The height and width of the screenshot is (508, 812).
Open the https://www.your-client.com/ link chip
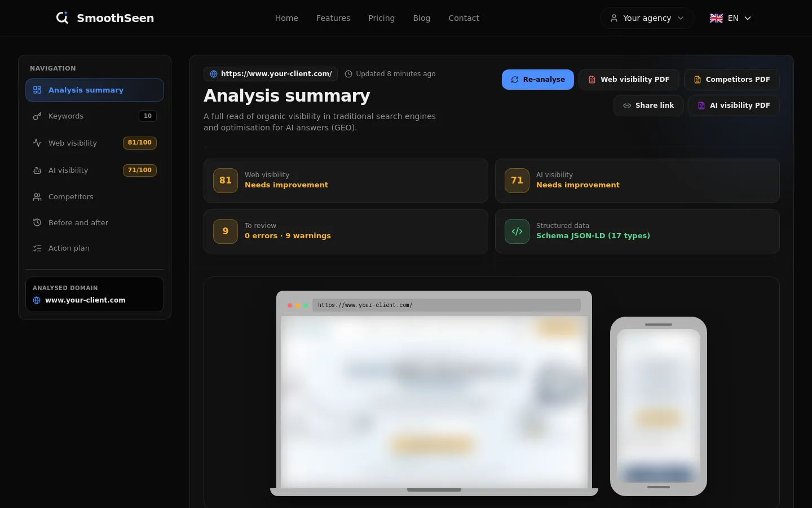pyautogui.click(x=271, y=74)
